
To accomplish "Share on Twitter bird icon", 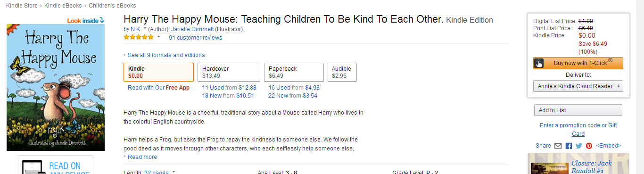I will pyautogui.click(x=579, y=146).
